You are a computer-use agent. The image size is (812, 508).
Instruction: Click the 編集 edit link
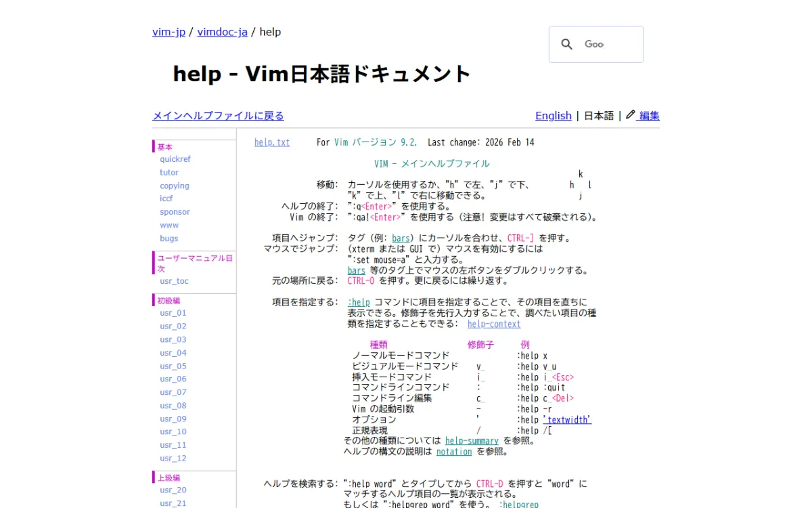[x=650, y=116]
